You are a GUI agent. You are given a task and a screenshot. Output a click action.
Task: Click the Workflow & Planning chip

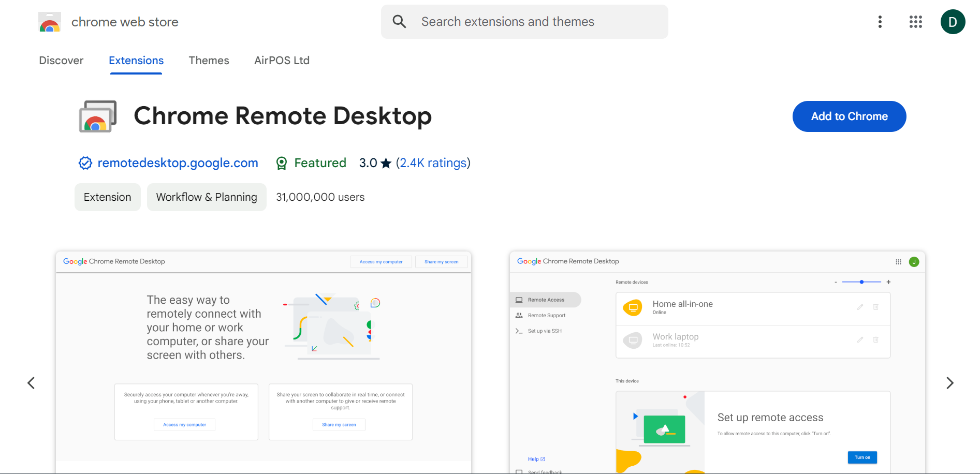pyautogui.click(x=207, y=197)
